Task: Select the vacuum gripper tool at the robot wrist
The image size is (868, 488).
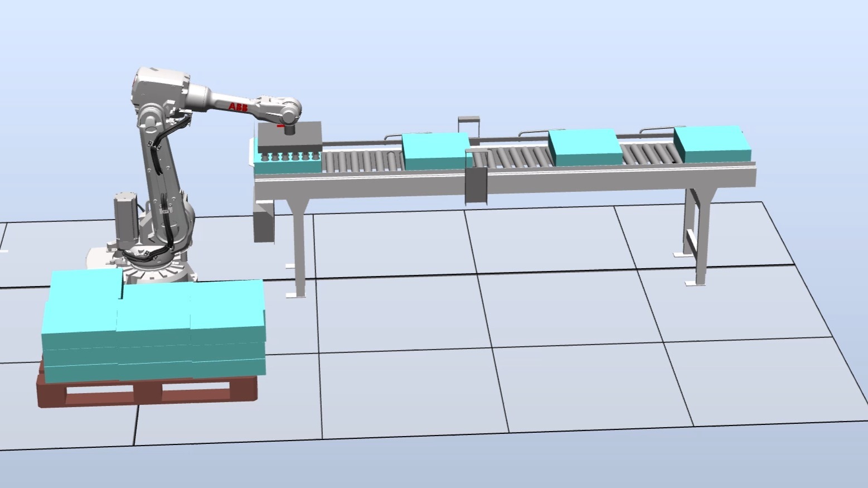Action: point(290,136)
